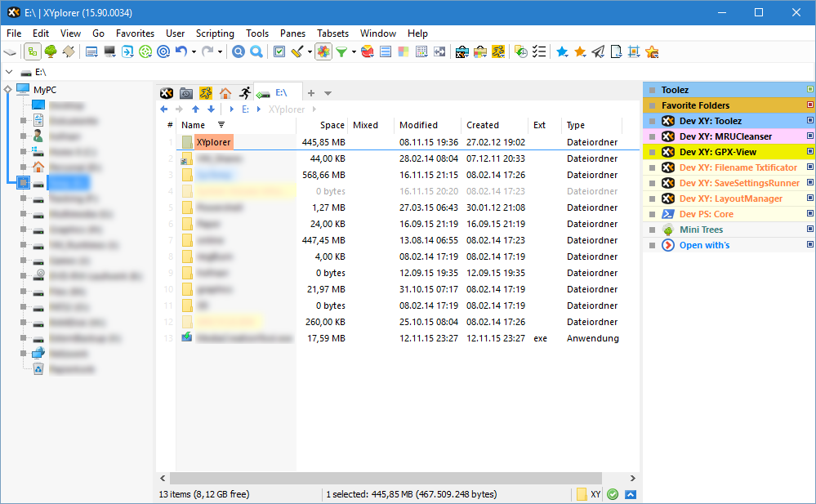
Task: Toggle the navigation tree panel icon
Action: tap(31, 51)
